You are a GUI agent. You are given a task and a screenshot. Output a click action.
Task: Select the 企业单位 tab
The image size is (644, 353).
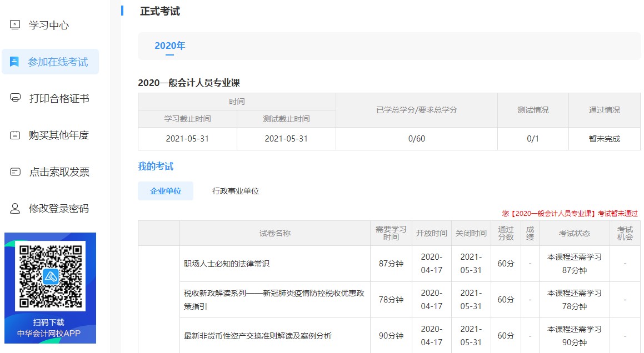[x=165, y=190]
